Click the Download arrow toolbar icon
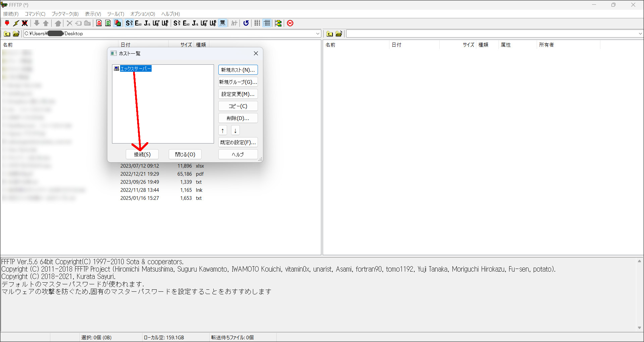The width and height of the screenshot is (644, 342). (x=37, y=23)
